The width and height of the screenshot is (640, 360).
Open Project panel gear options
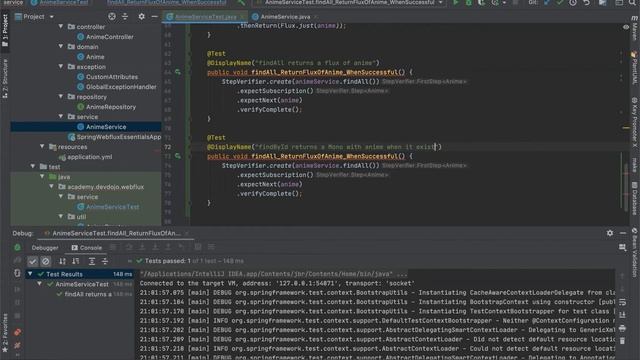141,17
